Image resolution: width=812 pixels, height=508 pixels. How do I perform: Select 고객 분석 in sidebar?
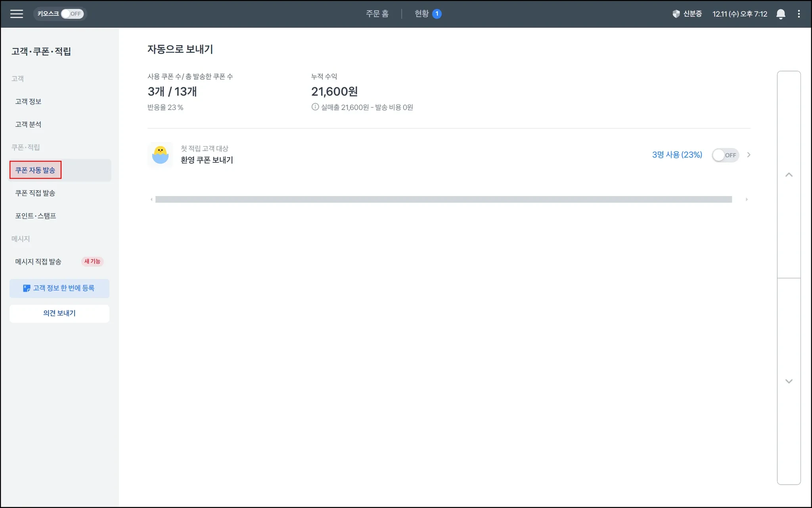click(x=28, y=125)
